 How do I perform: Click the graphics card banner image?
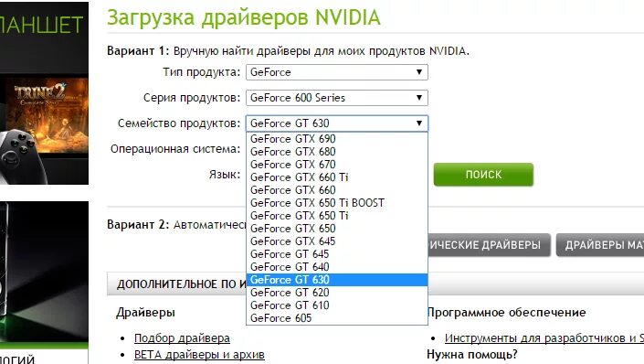tap(45, 272)
